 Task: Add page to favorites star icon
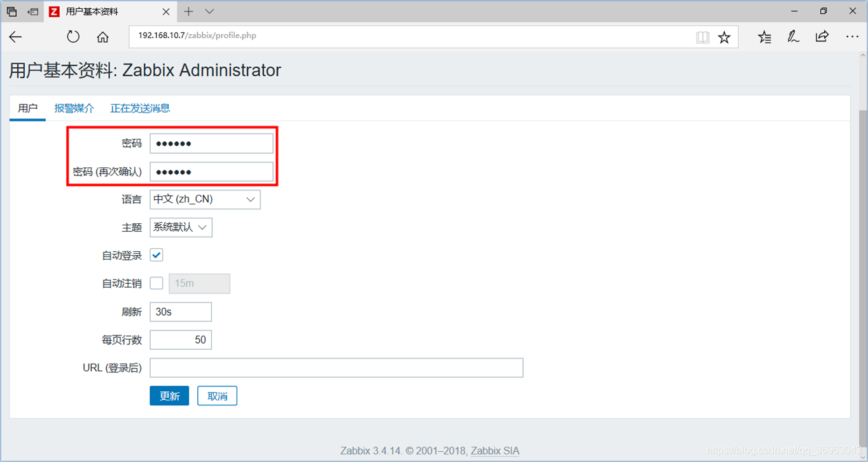point(724,38)
